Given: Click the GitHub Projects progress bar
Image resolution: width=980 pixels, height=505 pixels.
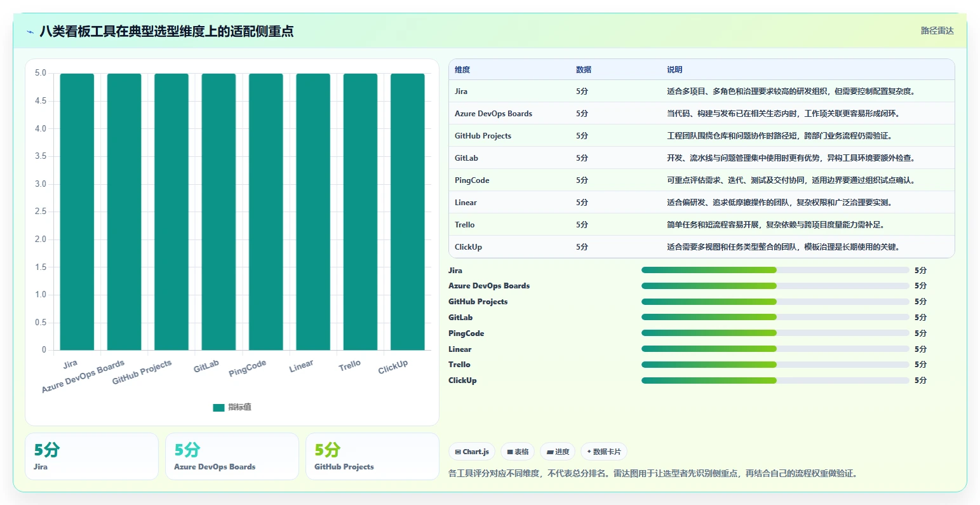Looking at the screenshot, I should [x=775, y=302].
